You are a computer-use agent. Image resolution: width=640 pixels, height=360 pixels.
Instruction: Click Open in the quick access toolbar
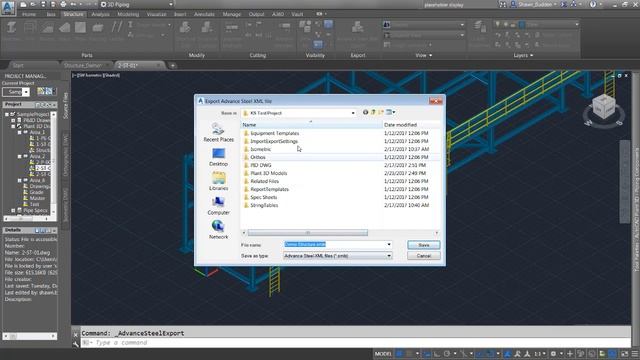click(33, 4)
